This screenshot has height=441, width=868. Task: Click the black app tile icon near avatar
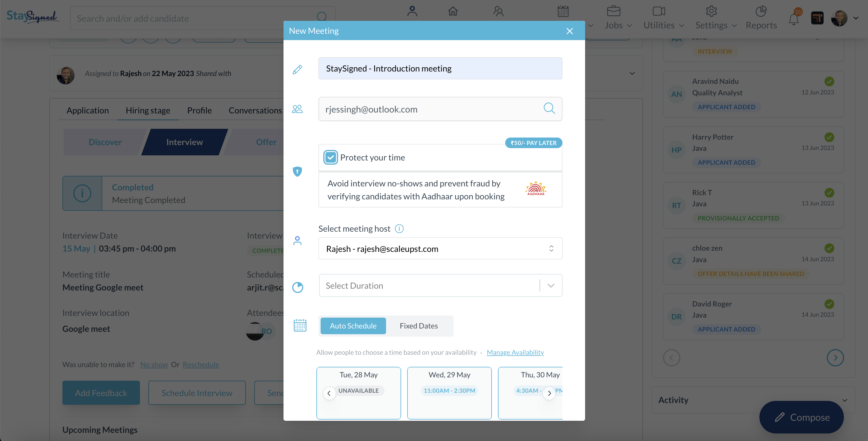click(817, 18)
